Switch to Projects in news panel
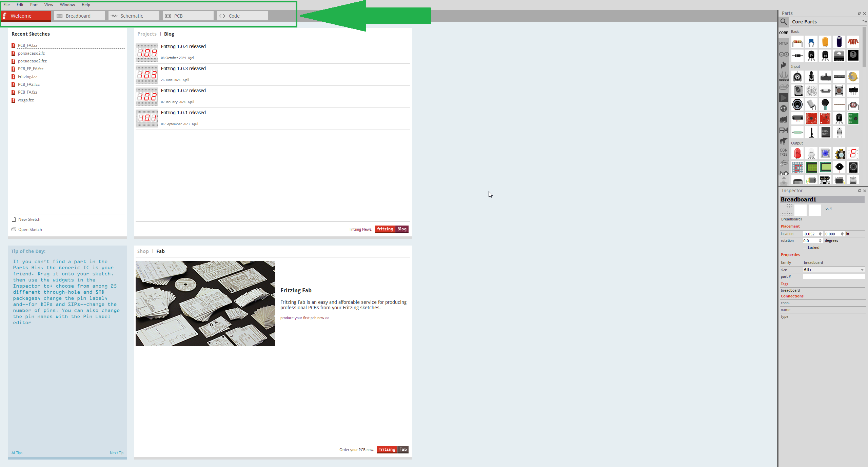The image size is (868, 467). [x=147, y=34]
